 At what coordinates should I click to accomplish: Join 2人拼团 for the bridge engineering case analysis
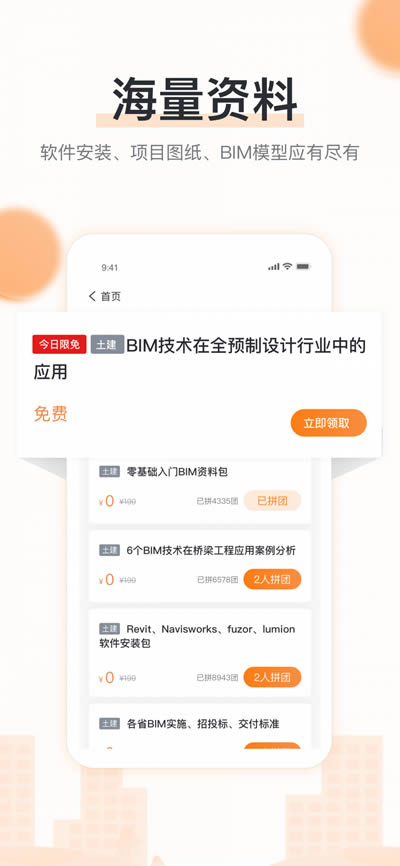click(272, 579)
